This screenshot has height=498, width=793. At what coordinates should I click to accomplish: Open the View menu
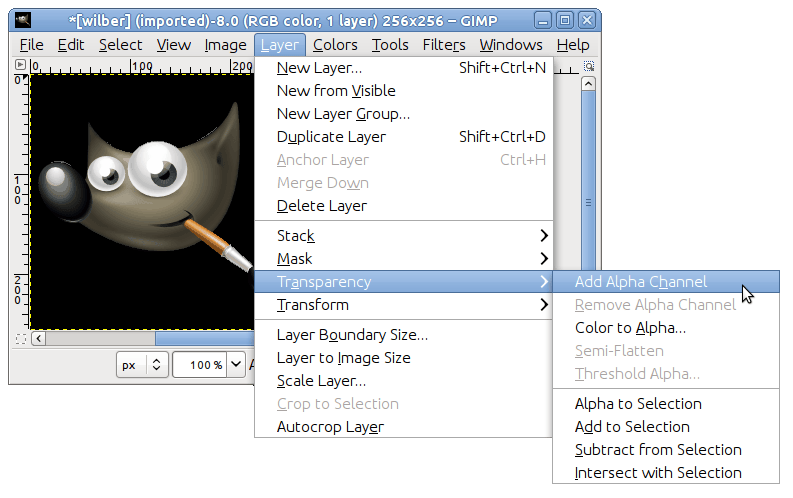173,45
